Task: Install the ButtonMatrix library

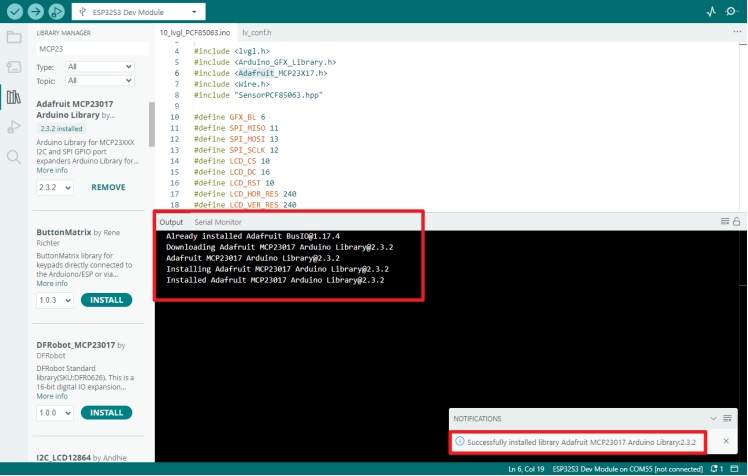Action: click(x=106, y=300)
